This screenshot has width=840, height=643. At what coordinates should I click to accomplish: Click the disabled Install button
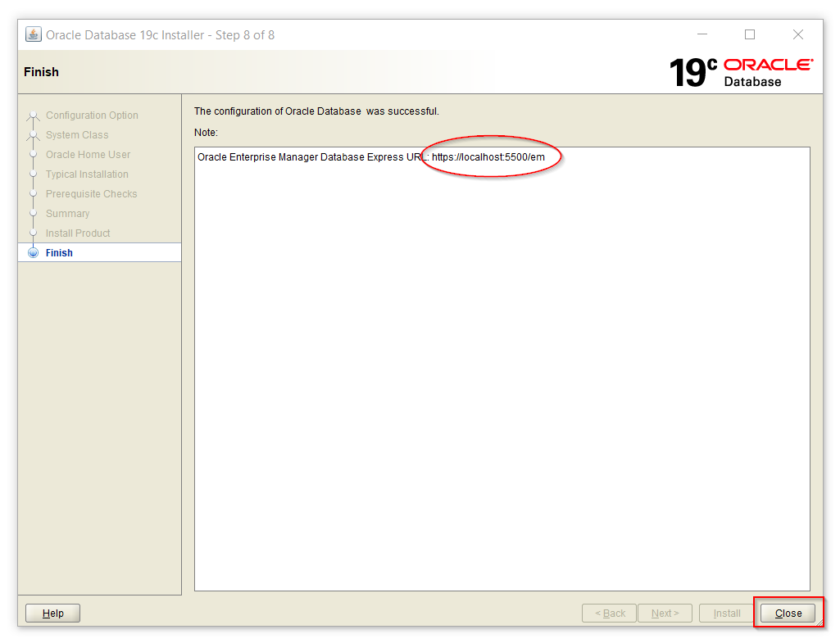(x=727, y=613)
